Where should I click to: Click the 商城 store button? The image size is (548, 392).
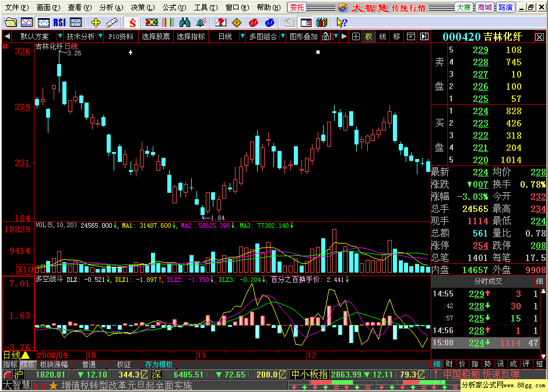[x=484, y=8]
